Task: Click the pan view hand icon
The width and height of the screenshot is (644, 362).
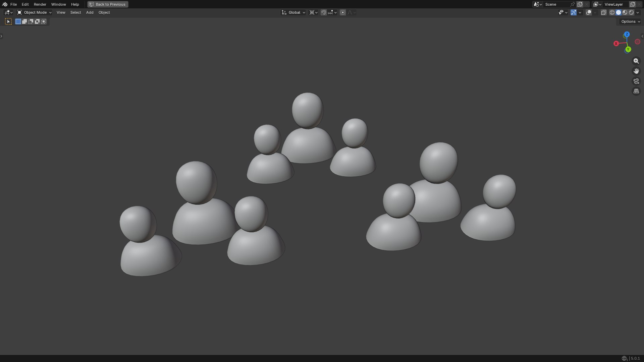Action: point(636,71)
